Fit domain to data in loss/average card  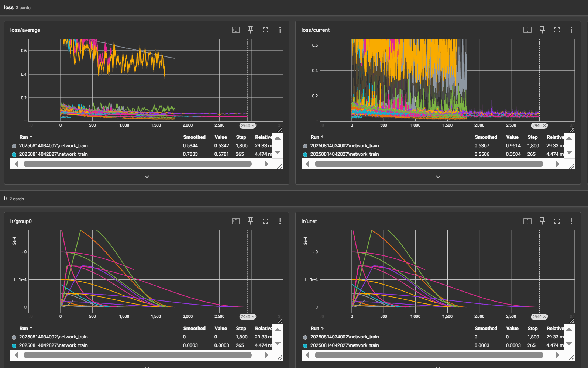(236, 30)
